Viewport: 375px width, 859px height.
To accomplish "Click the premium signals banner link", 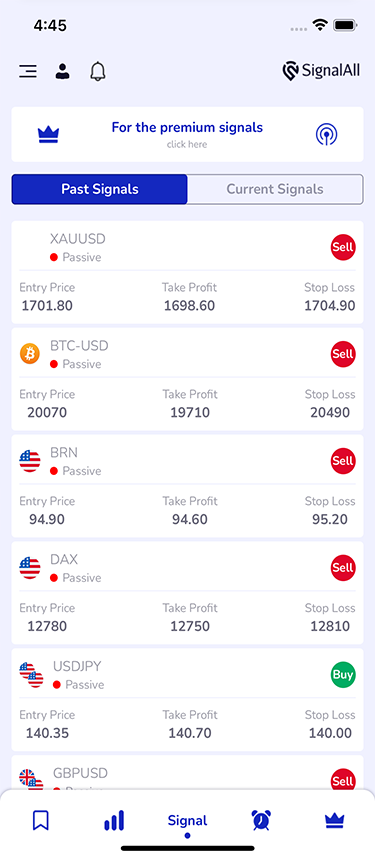I will (187, 134).
